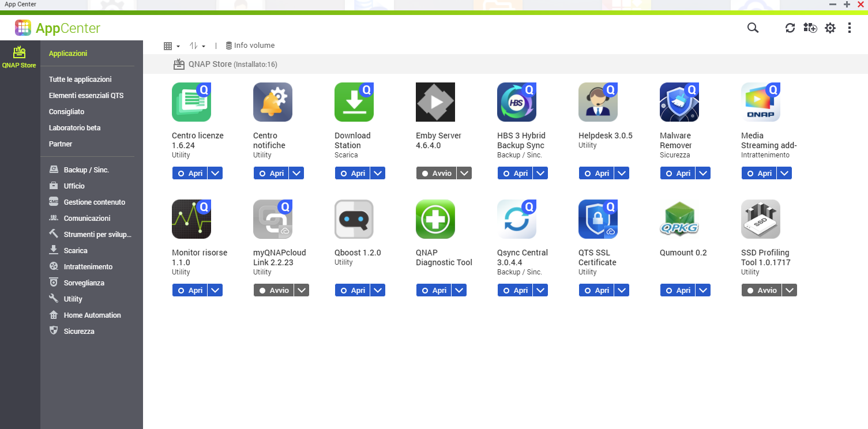Image resolution: width=868 pixels, height=429 pixels.
Task: Expand options arrow for Qsync Central
Action: tap(540, 290)
